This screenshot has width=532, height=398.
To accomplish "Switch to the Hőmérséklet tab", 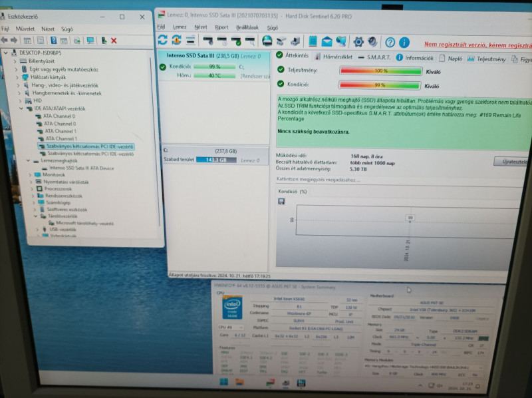I will tap(334, 57).
